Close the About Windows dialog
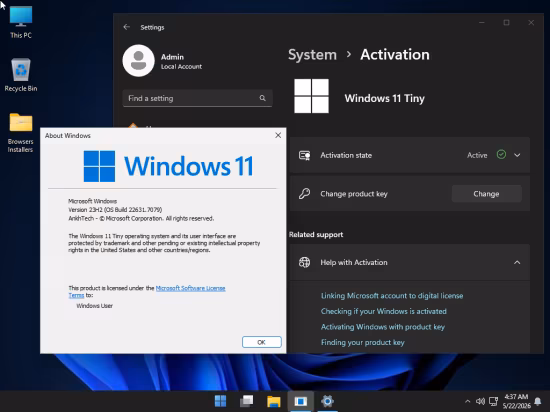Viewport: 550px width, 412px height. point(278,135)
